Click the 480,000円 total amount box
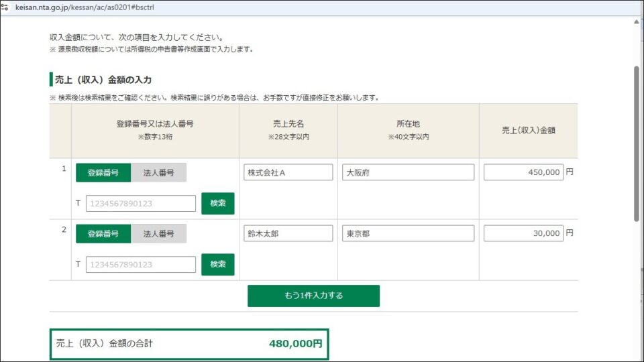The image size is (644, 362). point(189,344)
